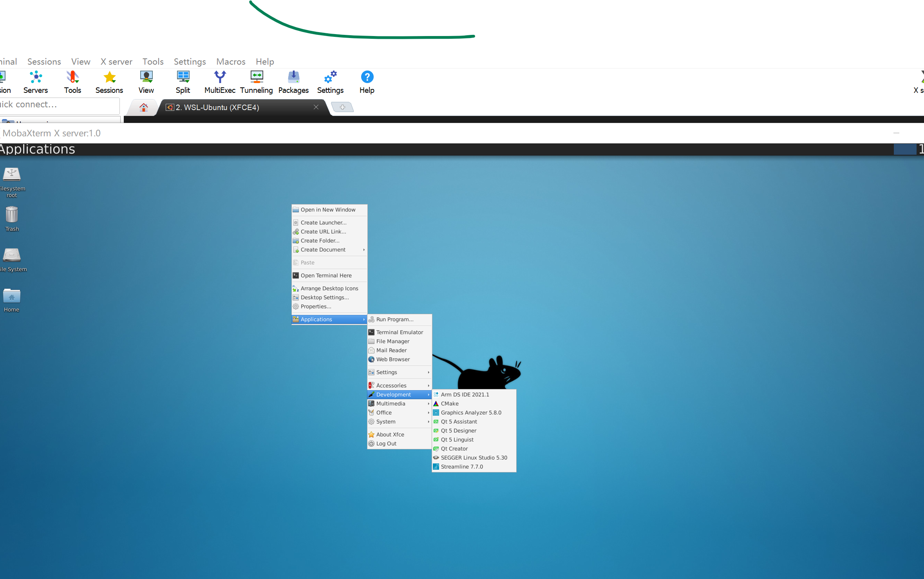The width and height of the screenshot is (924, 579).
Task: Expand the System submenu
Action: (x=400, y=422)
